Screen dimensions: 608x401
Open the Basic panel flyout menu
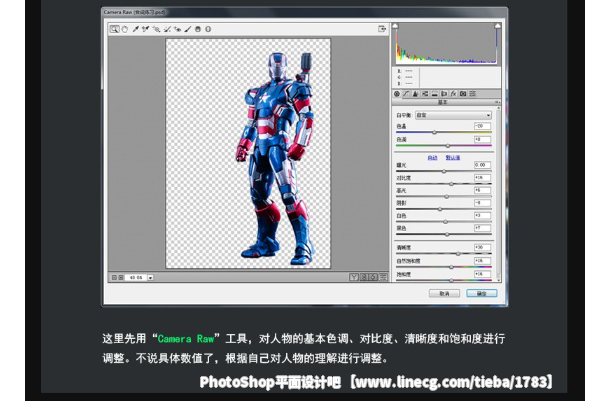pyautogui.click(x=497, y=102)
